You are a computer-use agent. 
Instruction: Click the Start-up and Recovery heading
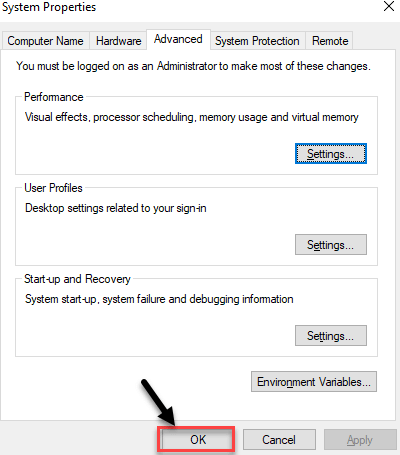pyautogui.click(x=77, y=279)
